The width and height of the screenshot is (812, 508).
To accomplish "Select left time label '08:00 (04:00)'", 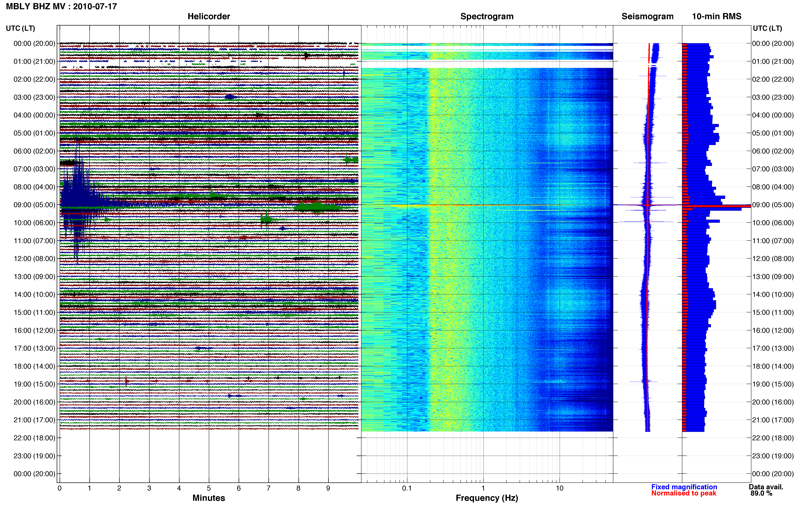I will (x=34, y=187).
